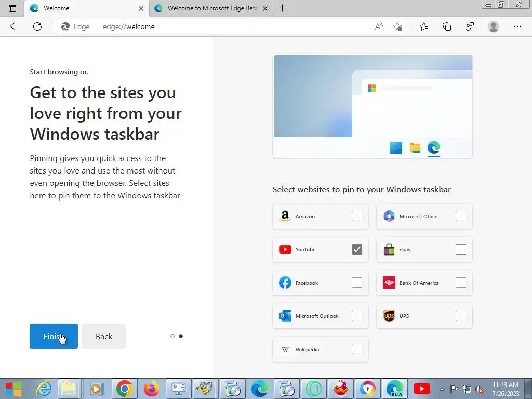Open the profile avatar
Image resolution: width=532 pixels, height=399 pixels.
494,26
